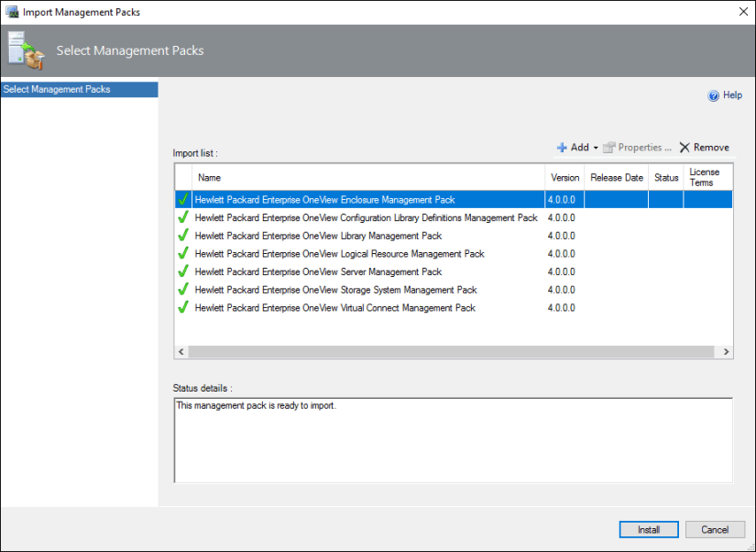Click the Properties toolbar button

tap(637, 148)
